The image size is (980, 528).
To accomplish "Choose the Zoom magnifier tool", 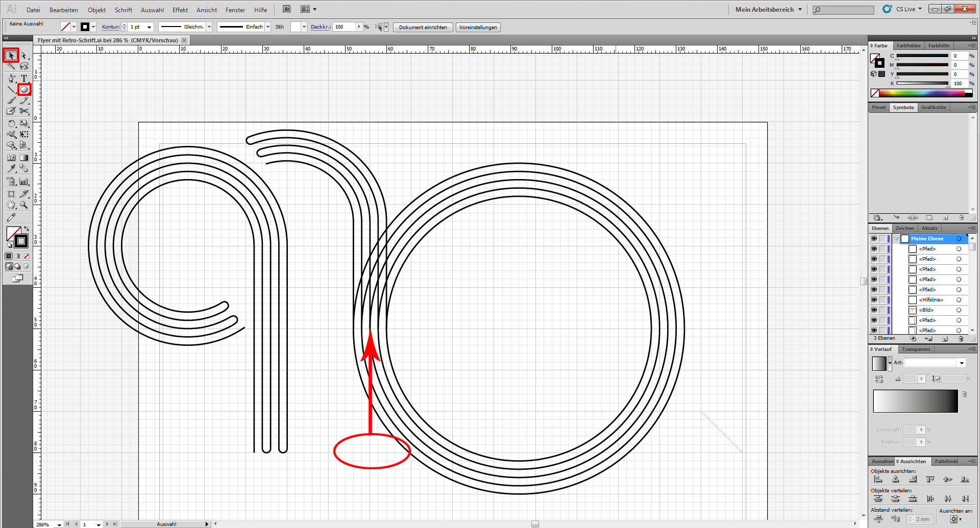I will tap(24, 205).
